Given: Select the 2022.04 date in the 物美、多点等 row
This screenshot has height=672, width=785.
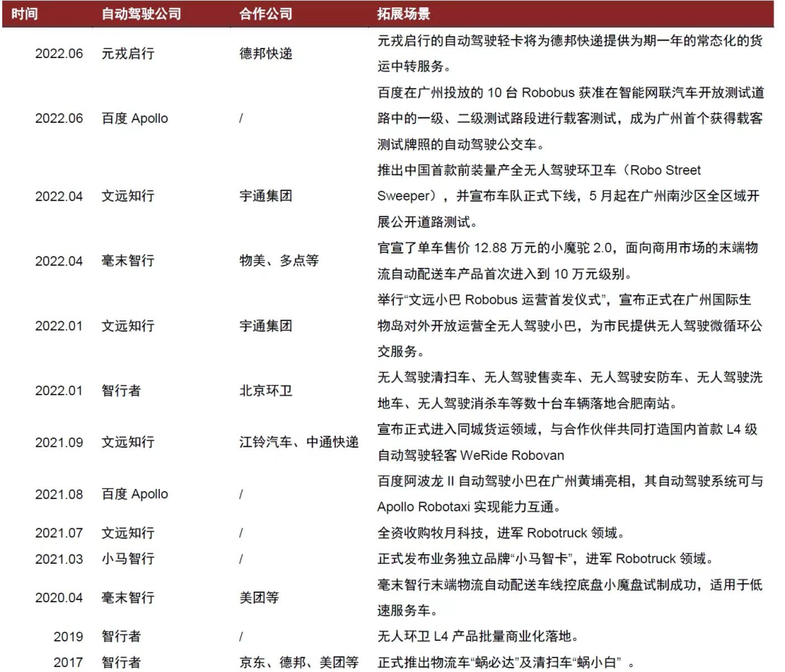Looking at the screenshot, I should coord(59,261).
